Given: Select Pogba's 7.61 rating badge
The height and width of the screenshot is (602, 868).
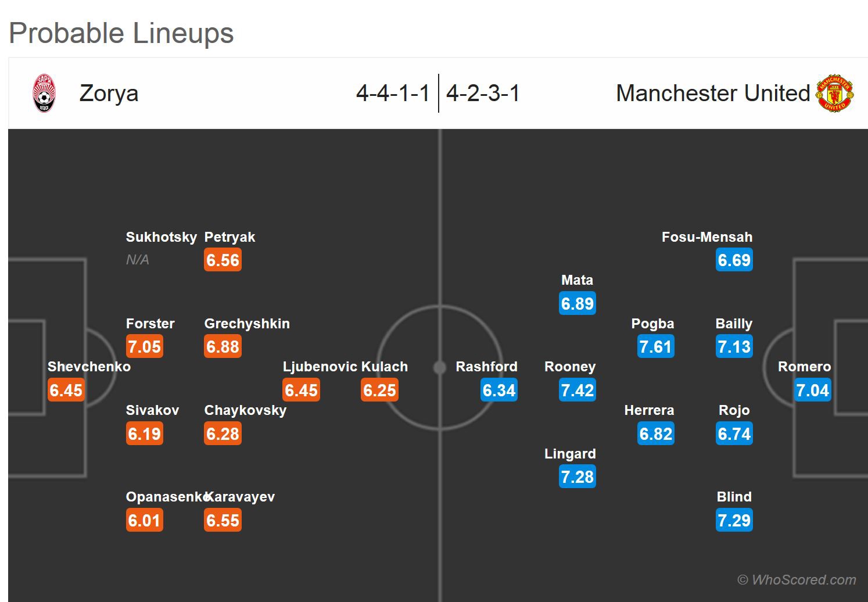Looking at the screenshot, I should pyautogui.click(x=655, y=347).
